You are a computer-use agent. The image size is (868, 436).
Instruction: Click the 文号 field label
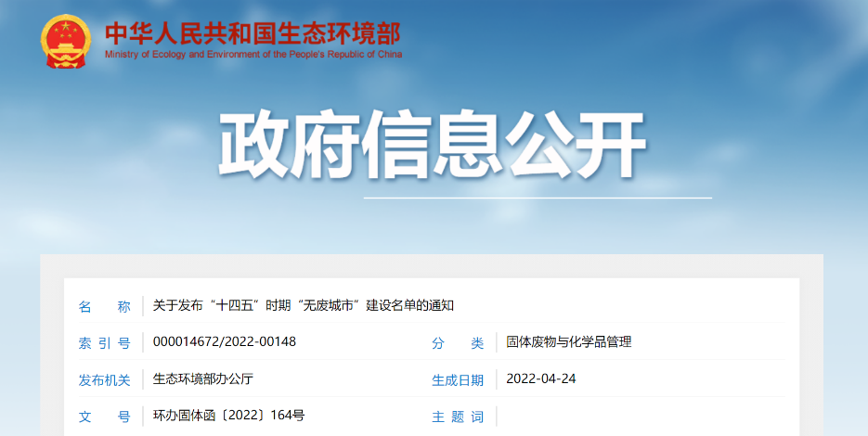[104, 417]
